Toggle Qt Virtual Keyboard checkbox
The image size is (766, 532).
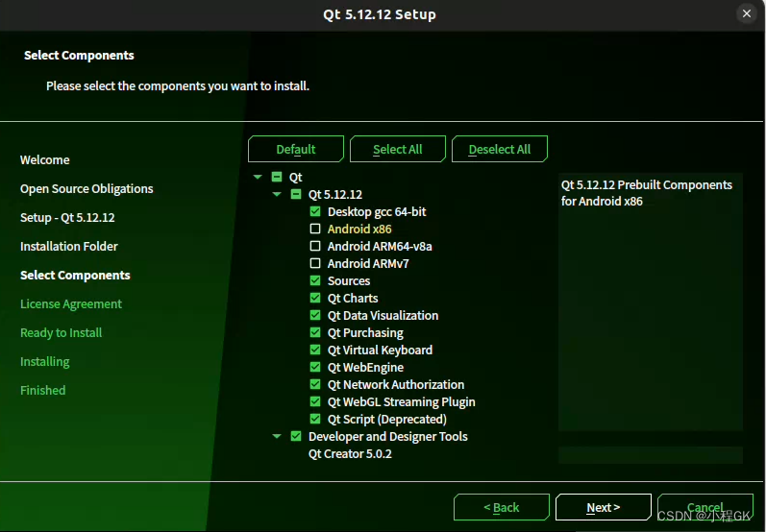315,350
